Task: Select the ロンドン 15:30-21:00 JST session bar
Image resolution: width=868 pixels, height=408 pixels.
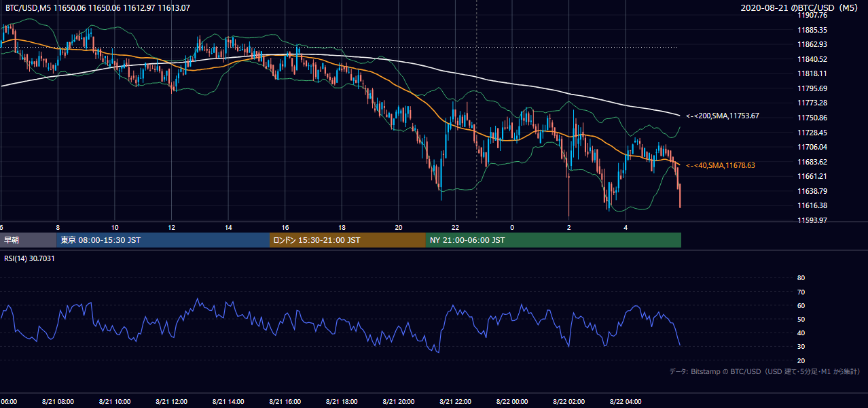Action: pos(348,240)
